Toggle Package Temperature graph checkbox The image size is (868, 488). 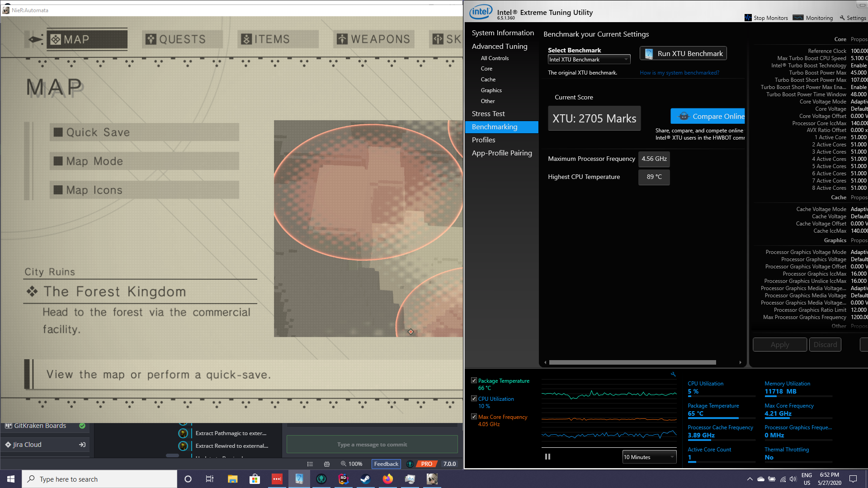(x=474, y=380)
